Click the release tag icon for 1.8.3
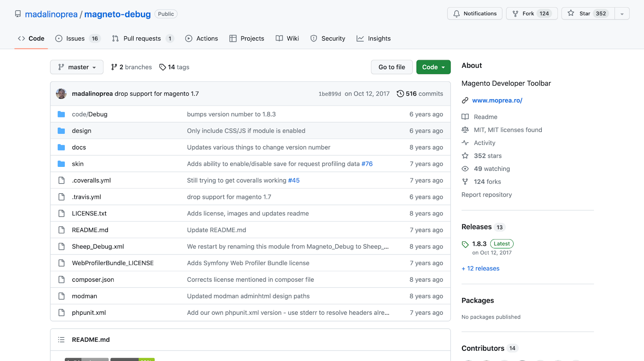This screenshot has height=361, width=644. (465, 244)
